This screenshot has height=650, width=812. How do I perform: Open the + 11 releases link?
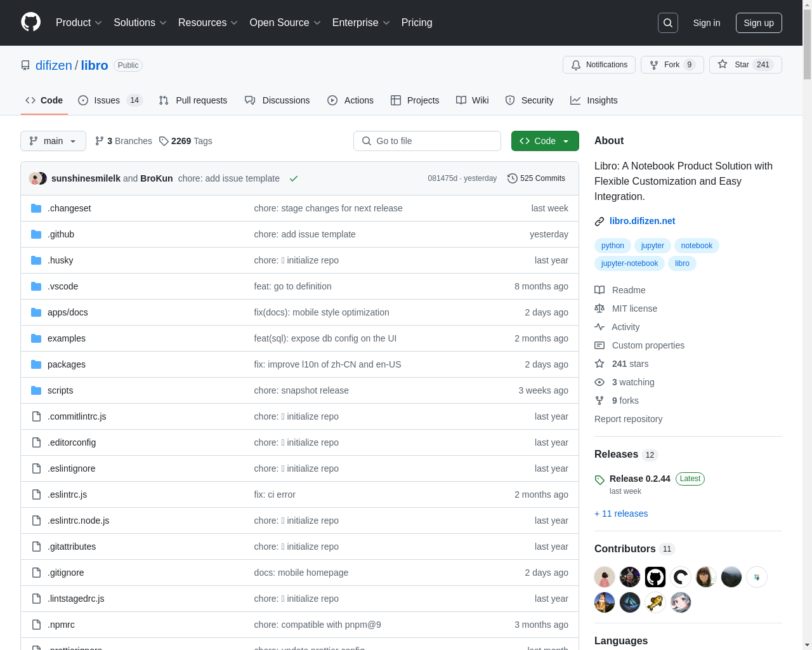[621, 514]
